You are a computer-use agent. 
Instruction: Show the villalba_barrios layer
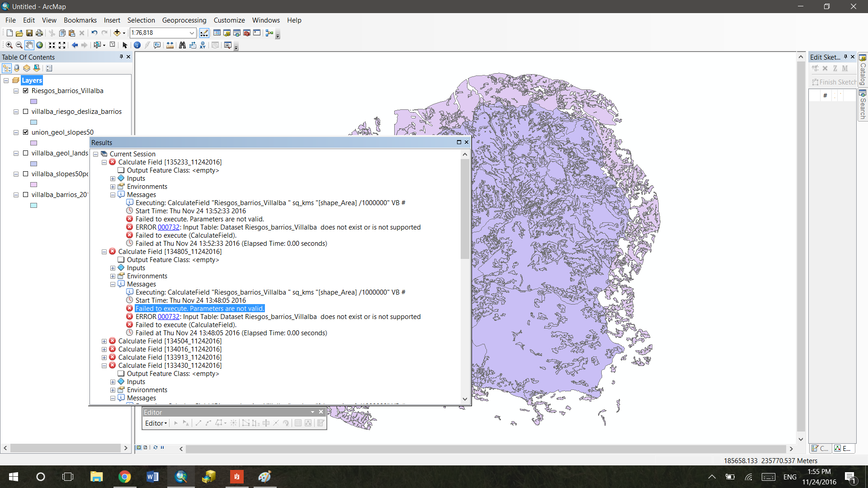click(x=26, y=195)
